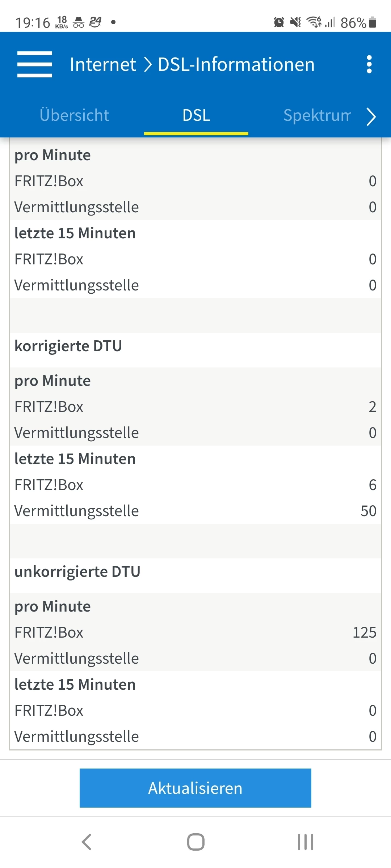Screen dimensions: 391x868
Task: Tap the FRITZ!Box value 125 row
Action: point(195,633)
